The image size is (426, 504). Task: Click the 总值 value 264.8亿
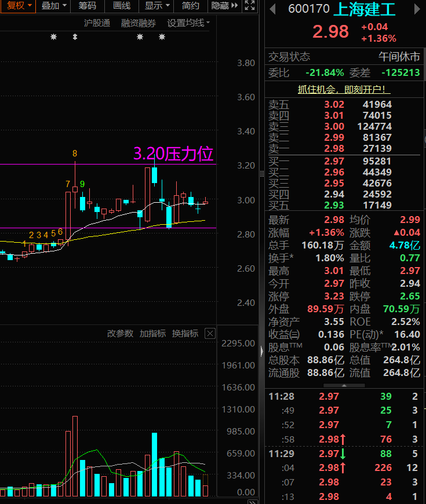point(402,360)
